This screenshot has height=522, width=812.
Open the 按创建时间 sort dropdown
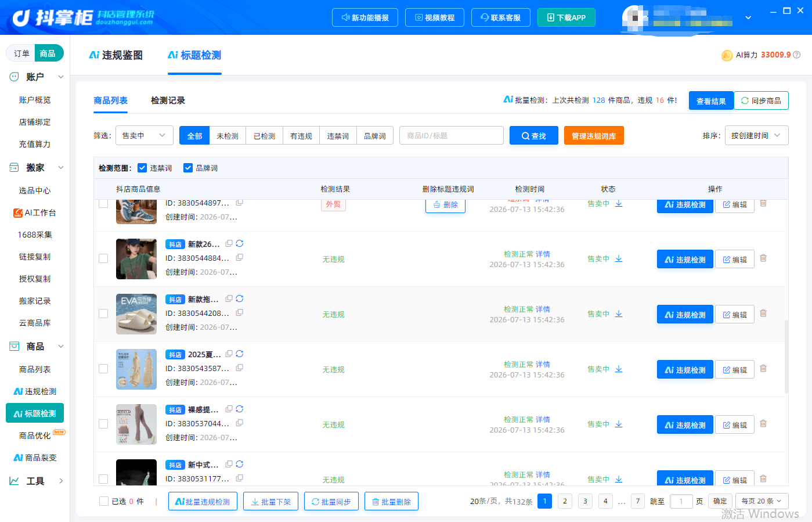click(x=757, y=135)
